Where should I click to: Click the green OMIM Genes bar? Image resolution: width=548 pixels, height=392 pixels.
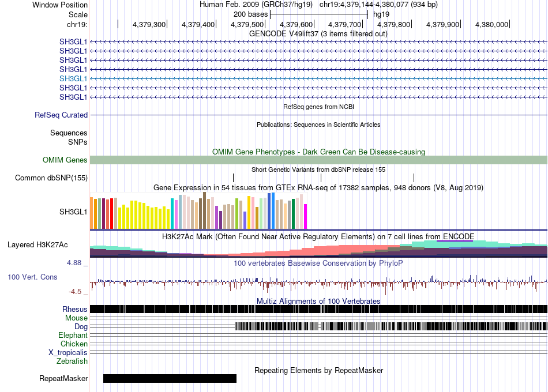tap(318, 160)
